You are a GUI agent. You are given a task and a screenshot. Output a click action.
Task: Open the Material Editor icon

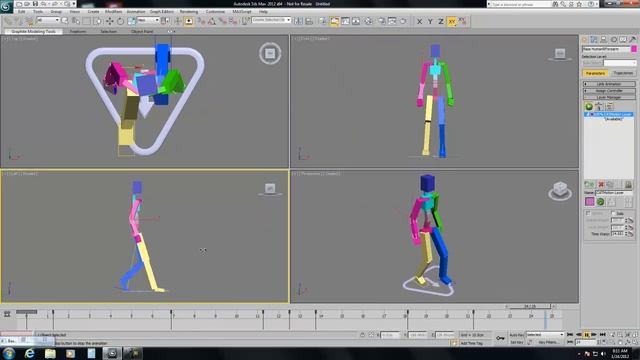tap(368, 21)
